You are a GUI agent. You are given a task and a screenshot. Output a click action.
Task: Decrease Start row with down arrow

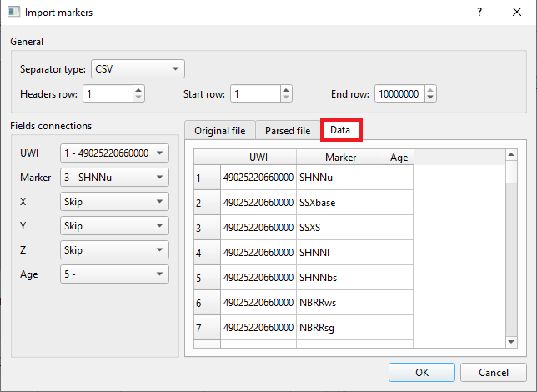(286, 98)
